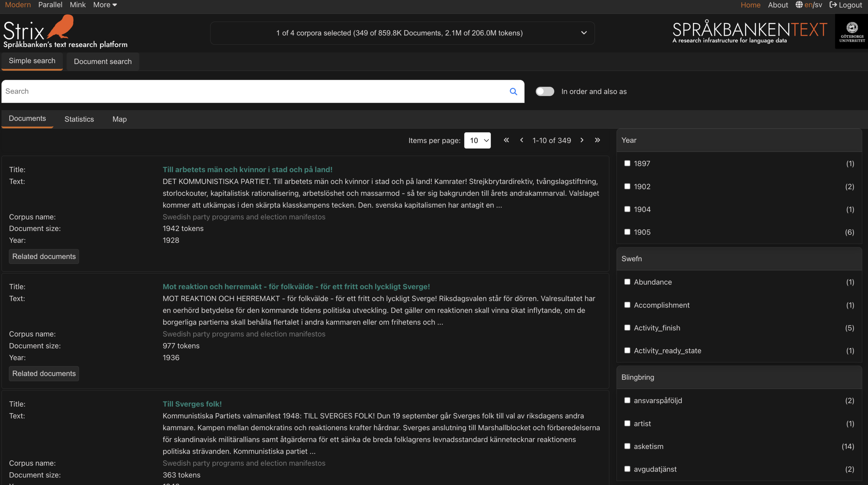Check the Activity_ready_state filter
The image size is (868, 485).
[x=627, y=350]
